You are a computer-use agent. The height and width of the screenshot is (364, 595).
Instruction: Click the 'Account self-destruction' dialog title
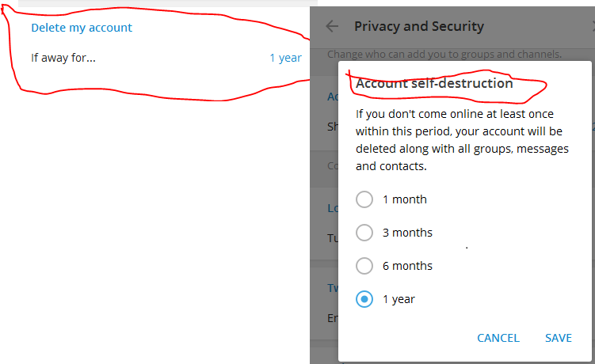434,83
